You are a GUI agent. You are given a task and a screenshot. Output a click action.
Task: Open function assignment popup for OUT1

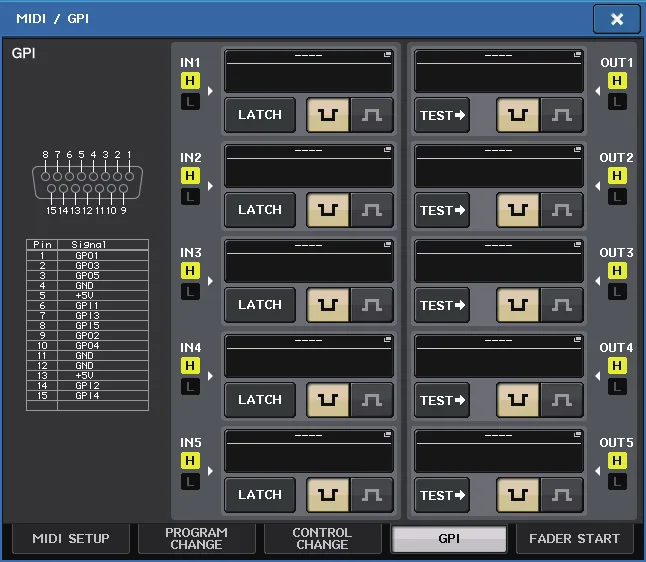499,71
